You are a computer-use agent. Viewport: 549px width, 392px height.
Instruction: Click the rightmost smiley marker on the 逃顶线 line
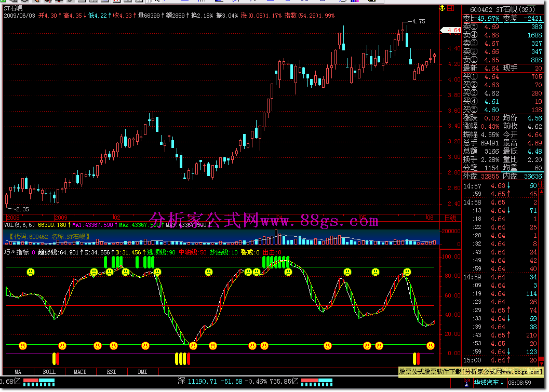click(407, 272)
